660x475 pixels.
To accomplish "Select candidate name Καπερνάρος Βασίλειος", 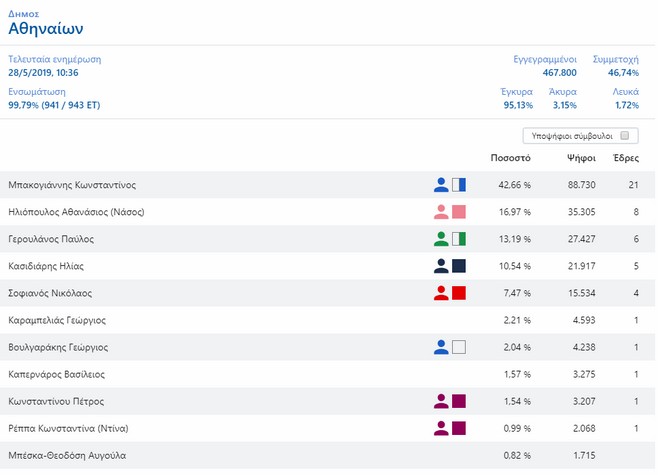I will coord(56,374).
